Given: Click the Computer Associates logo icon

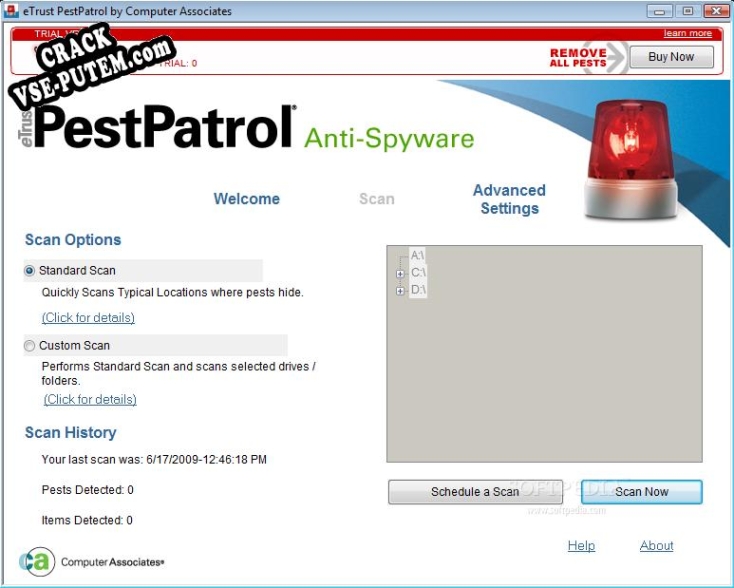Looking at the screenshot, I should (x=36, y=561).
